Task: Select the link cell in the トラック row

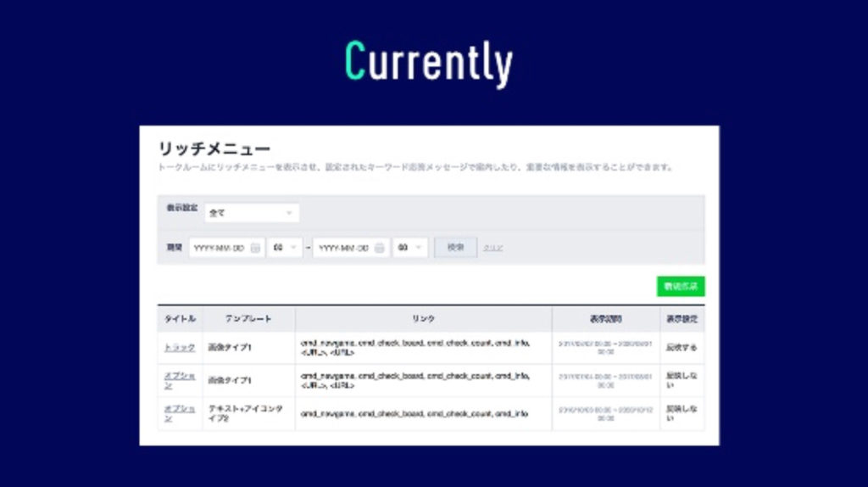Action: click(x=424, y=347)
